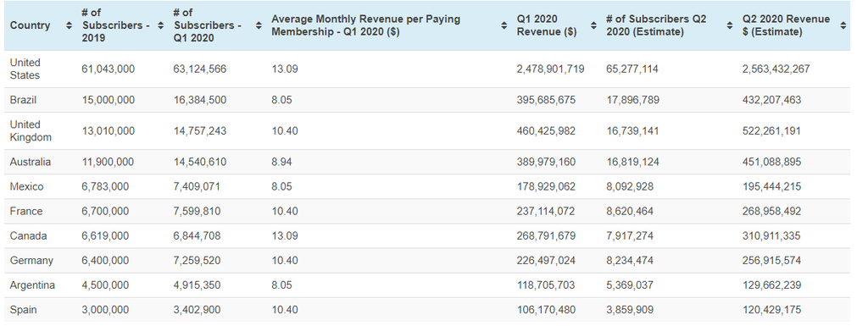Click the Country column header text
Image resolution: width=868 pixels, height=326 pixels.
click(30, 25)
